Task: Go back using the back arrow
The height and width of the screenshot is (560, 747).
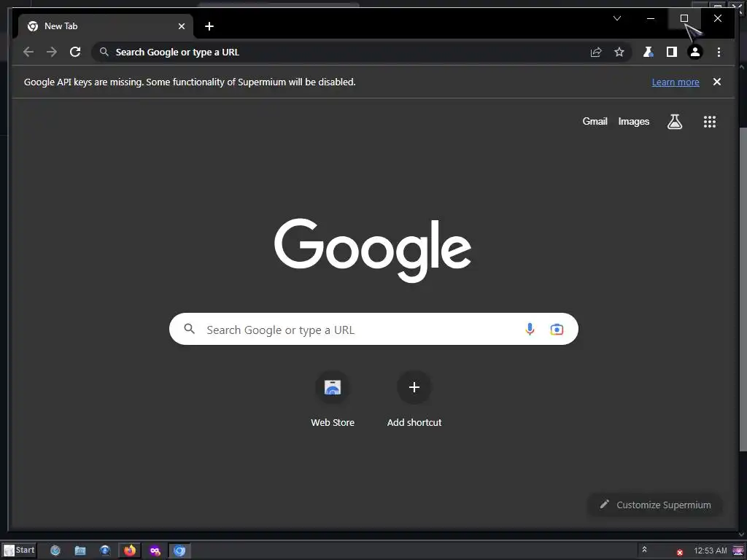Action: click(28, 52)
